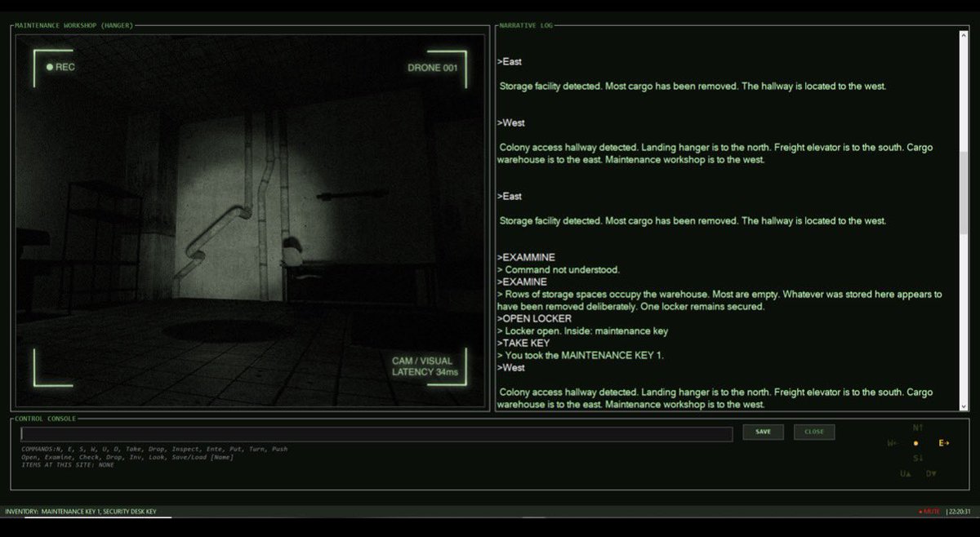Toggle the red MUTE indicator
Viewport: 980px width, 537px height.
coord(929,512)
